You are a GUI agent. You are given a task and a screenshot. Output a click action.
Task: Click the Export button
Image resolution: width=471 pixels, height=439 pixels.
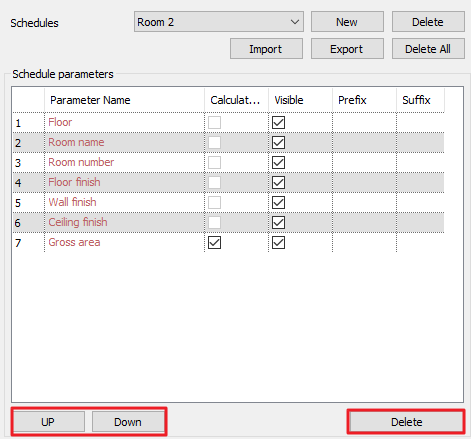point(347,49)
